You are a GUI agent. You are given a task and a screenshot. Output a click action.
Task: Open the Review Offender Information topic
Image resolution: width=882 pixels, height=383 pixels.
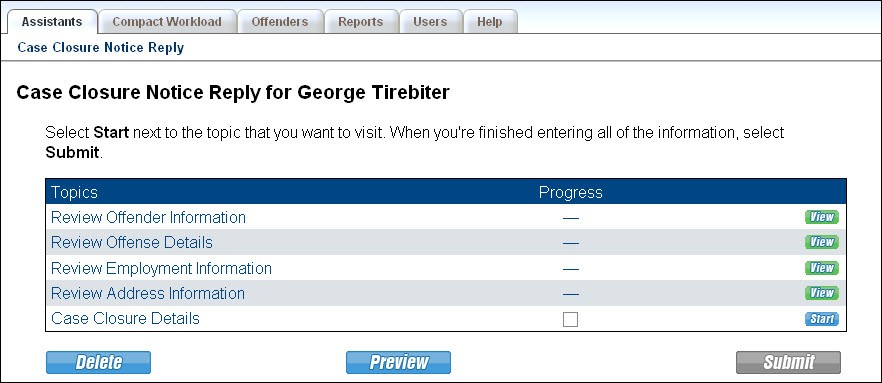click(148, 217)
